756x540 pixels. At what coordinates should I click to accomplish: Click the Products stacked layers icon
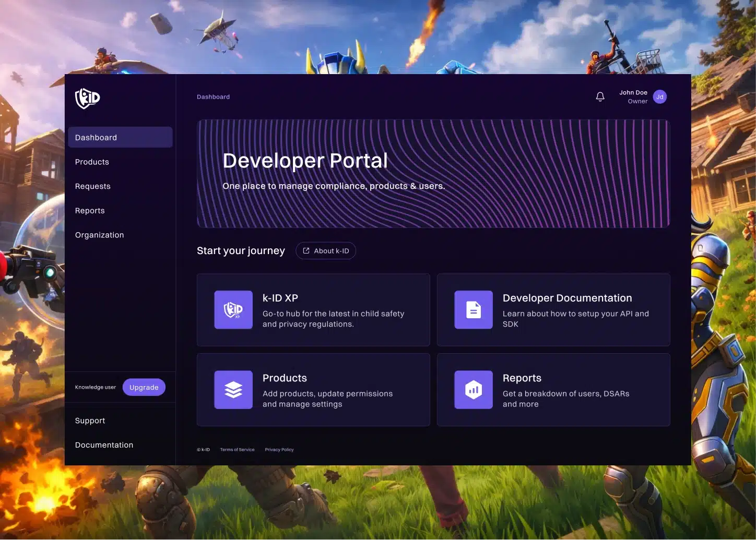coord(233,390)
